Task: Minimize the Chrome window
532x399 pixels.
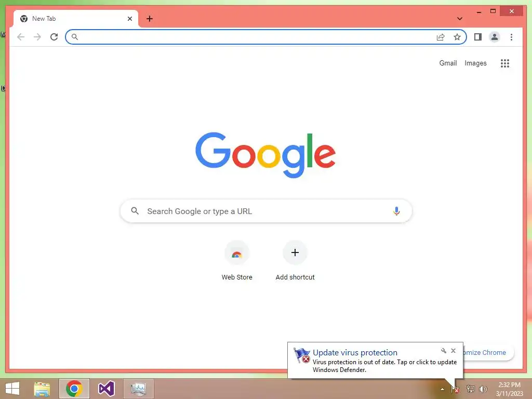Action: pos(478,12)
